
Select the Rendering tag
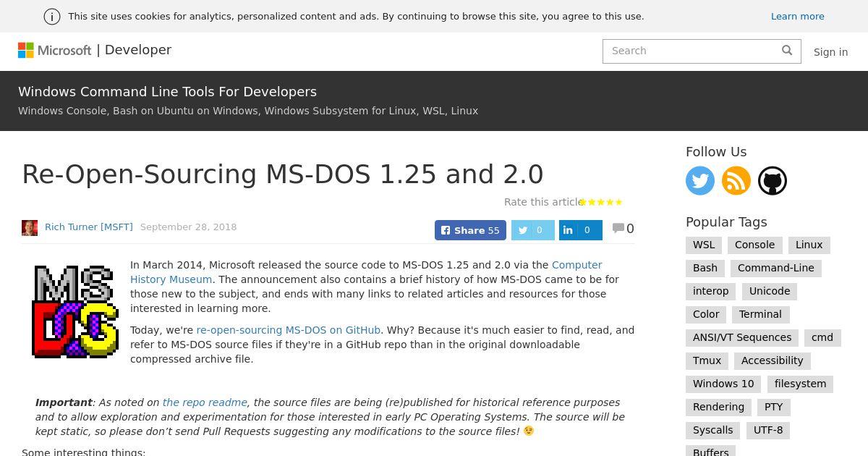click(x=718, y=408)
